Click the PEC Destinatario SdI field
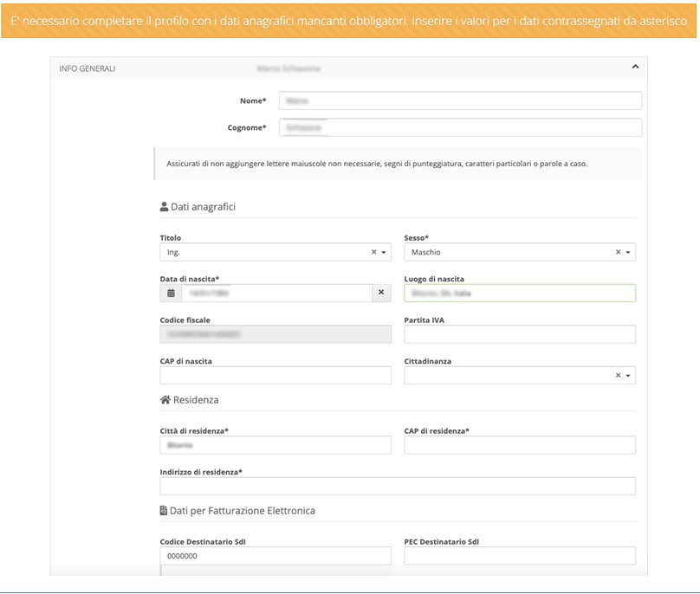700x594 pixels. click(x=519, y=556)
